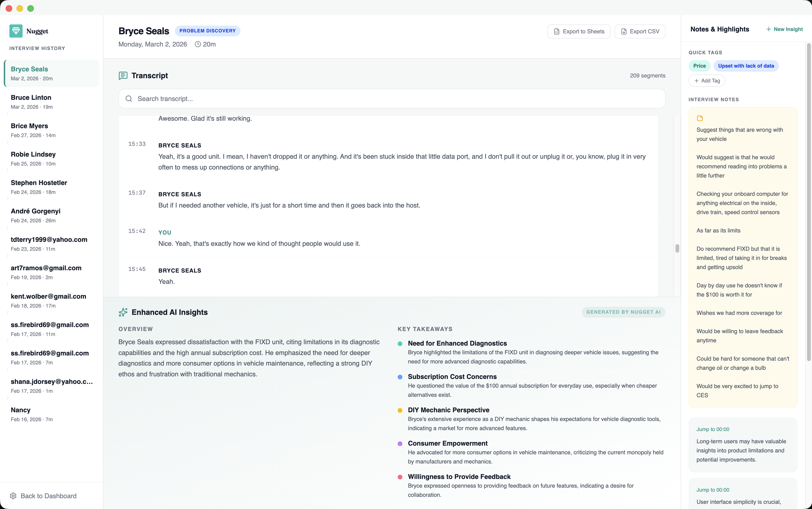
Task: Click the plus icon on Add Tag
Action: [697, 81]
